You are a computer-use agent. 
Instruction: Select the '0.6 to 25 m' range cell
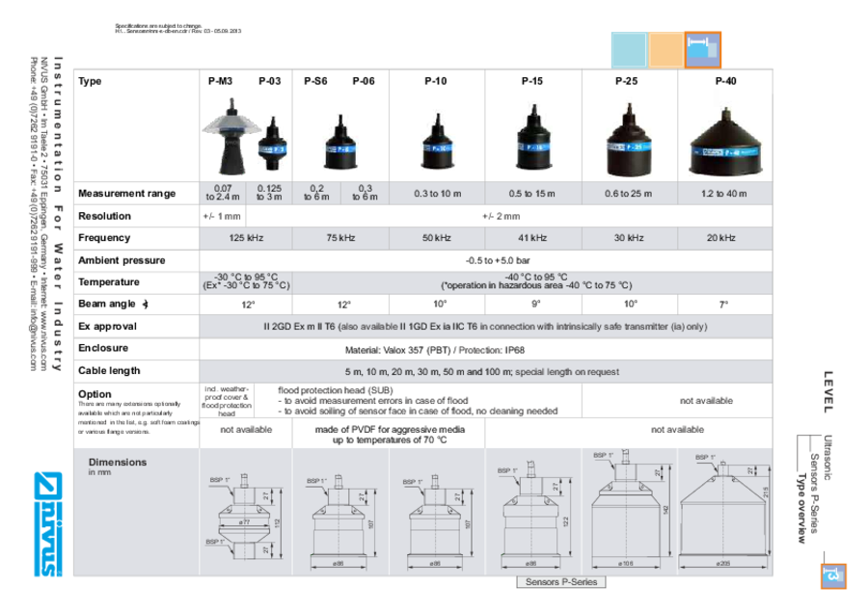click(x=628, y=194)
